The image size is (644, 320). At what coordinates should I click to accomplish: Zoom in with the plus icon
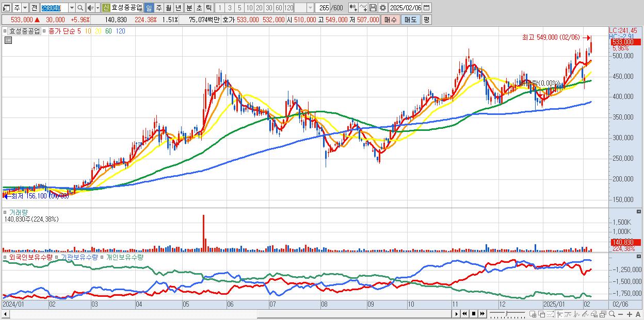(629, 314)
